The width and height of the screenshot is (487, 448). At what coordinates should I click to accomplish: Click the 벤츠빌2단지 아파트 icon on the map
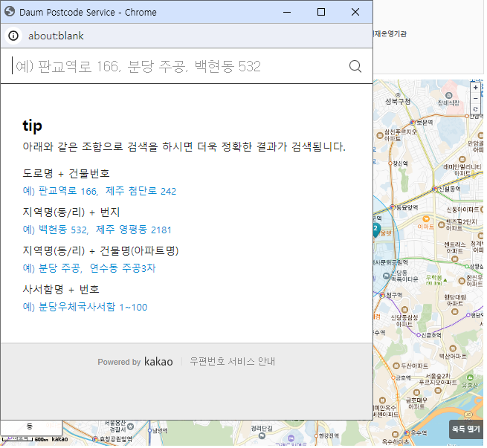point(442,224)
